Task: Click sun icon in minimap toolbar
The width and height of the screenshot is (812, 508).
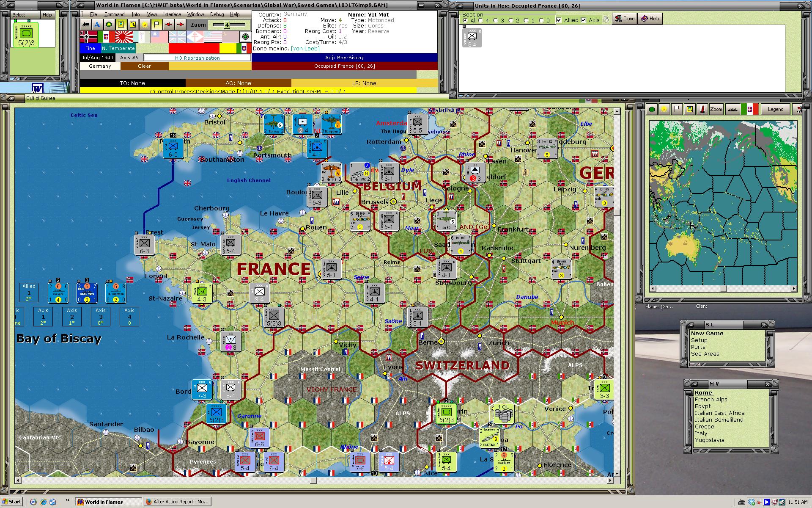Action: tap(664, 109)
